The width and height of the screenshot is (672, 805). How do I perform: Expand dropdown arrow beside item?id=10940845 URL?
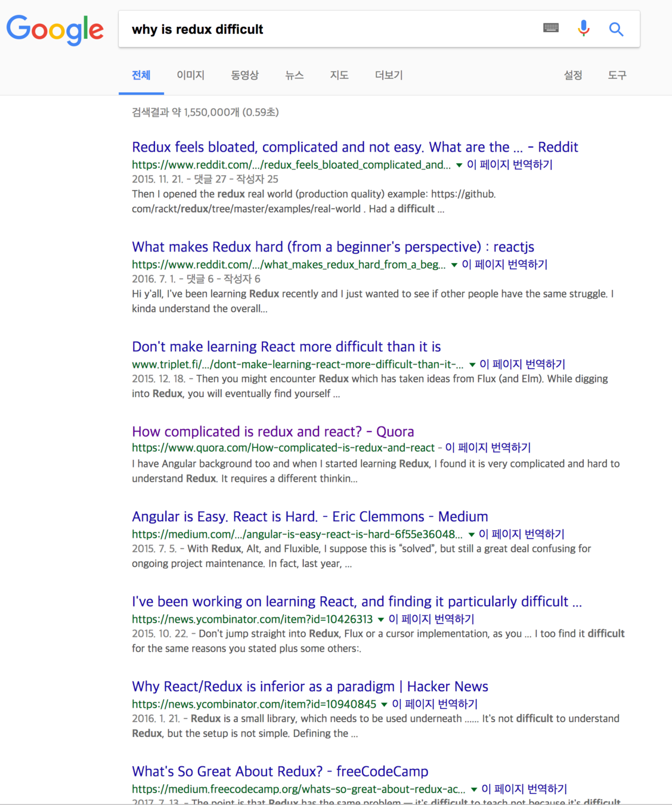pyautogui.click(x=385, y=704)
